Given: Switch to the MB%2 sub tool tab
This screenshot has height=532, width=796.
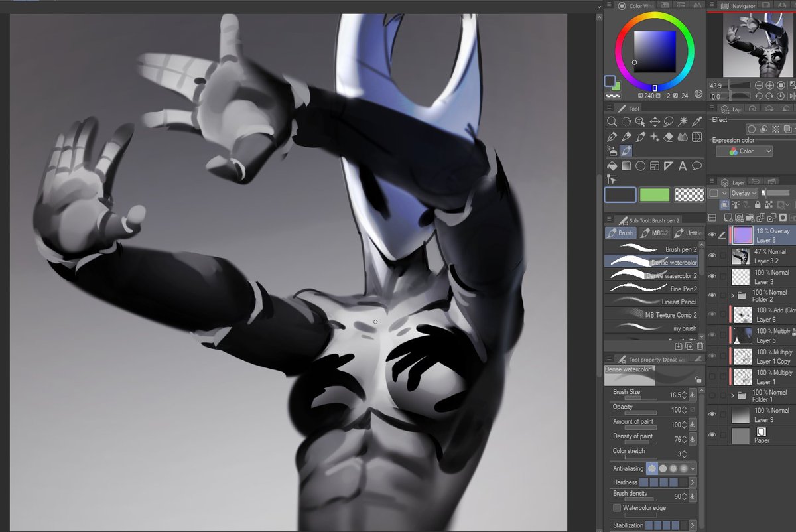Looking at the screenshot, I should tap(653, 233).
